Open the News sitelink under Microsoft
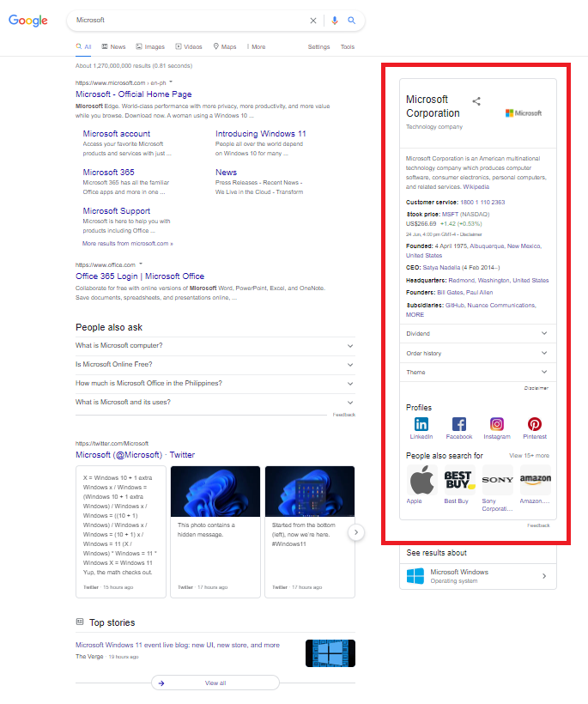Screen dimensions: 588x704 pos(226,173)
